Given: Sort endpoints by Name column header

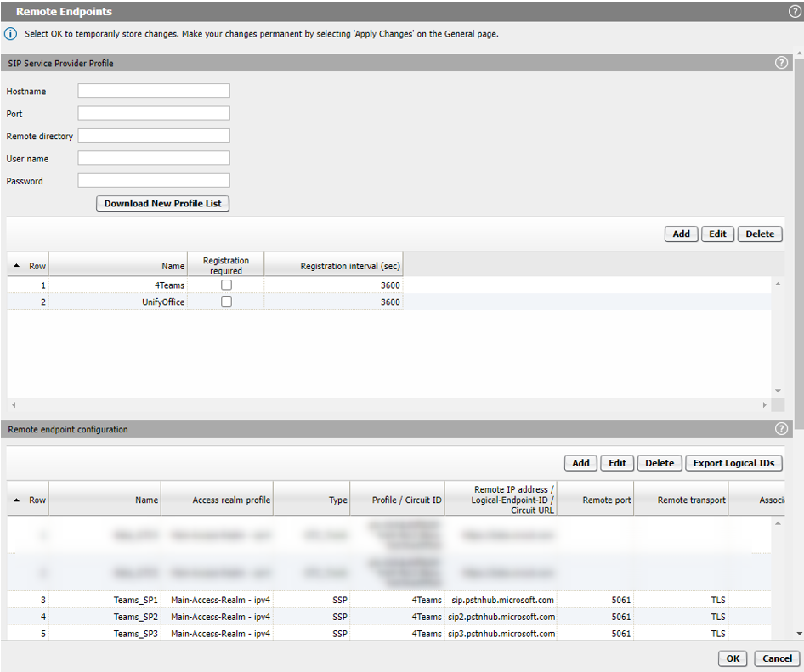Looking at the screenshot, I should [105, 500].
